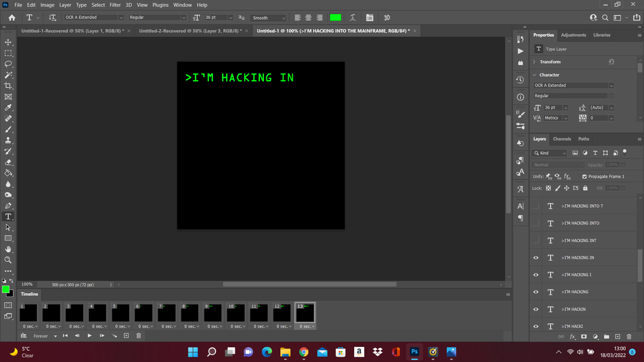Duplicate the selected timeline frame
Image resolution: width=644 pixels, height=362 pixels.
point(126,336)
